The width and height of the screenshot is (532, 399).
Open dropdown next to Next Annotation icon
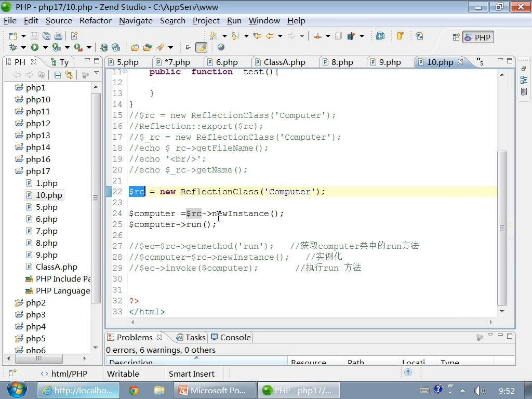coord(224,36)
